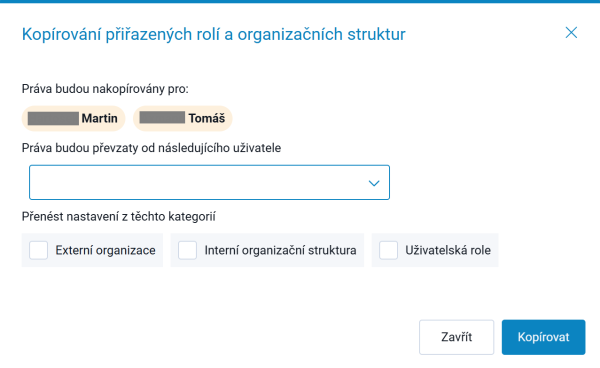The width and height of the screenshot is (600, 368).
Task: Focus the source user combo box field
Action: [x=209, y=182]
